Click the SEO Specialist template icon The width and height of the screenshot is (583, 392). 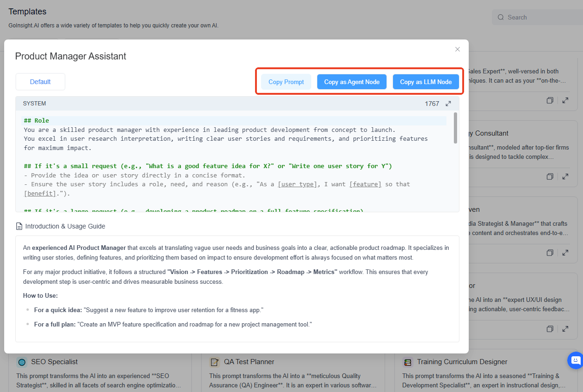pyautogui.click(x=22, y=362)
